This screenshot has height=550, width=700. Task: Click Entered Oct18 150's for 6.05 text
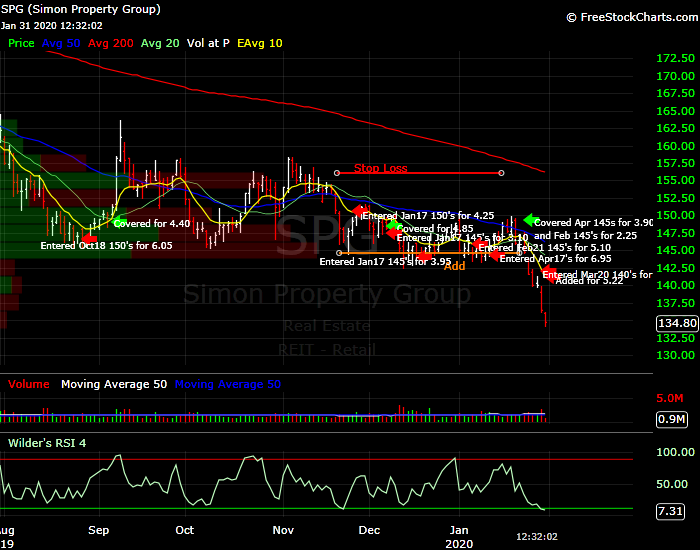pyautogui.click(x=106, y=246)
